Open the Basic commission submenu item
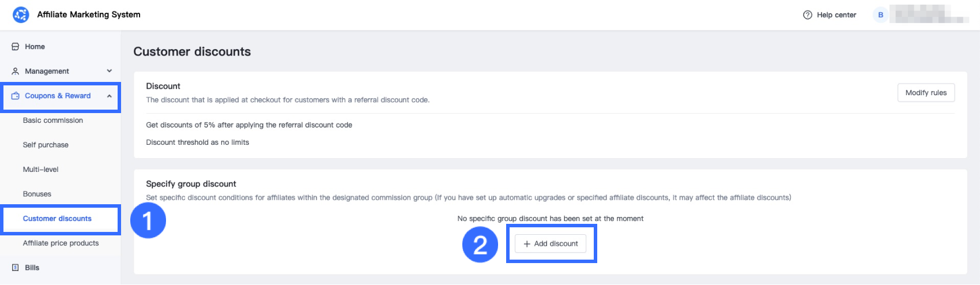The image size is (980, 285). point(53,121)
